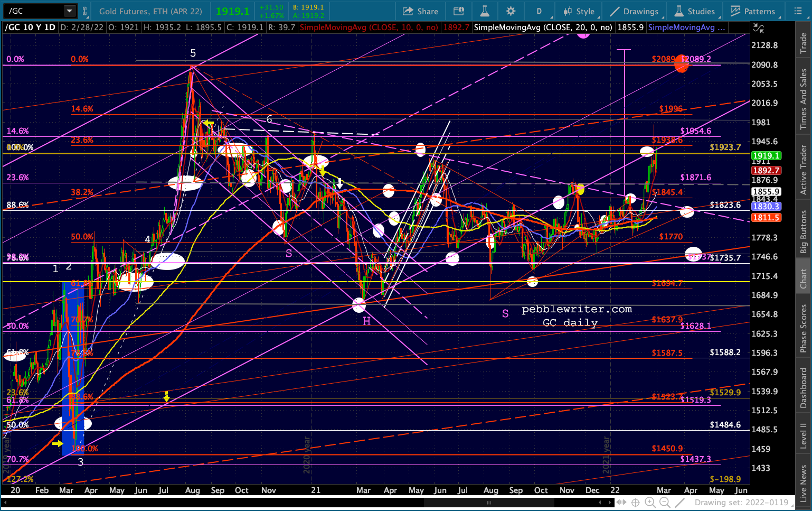Click the A: 1919.2 ask quote
Screen dimensions: 812x511
[x=308, y=16]
